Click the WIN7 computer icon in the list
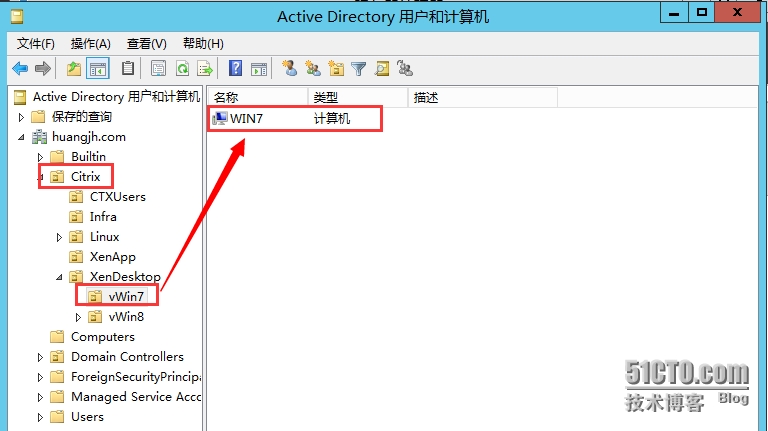 tap(220, 119)
